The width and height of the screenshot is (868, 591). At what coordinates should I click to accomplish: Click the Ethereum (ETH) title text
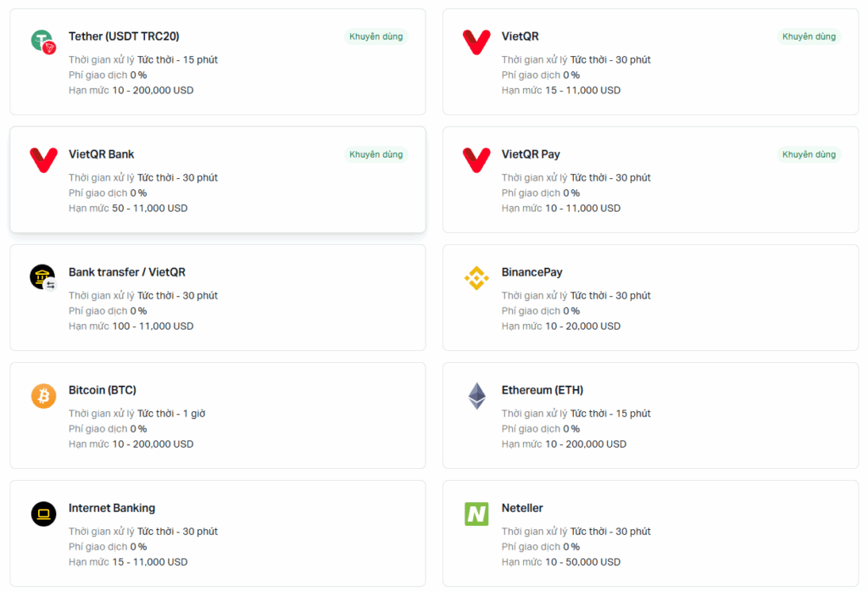click(542, 391)
